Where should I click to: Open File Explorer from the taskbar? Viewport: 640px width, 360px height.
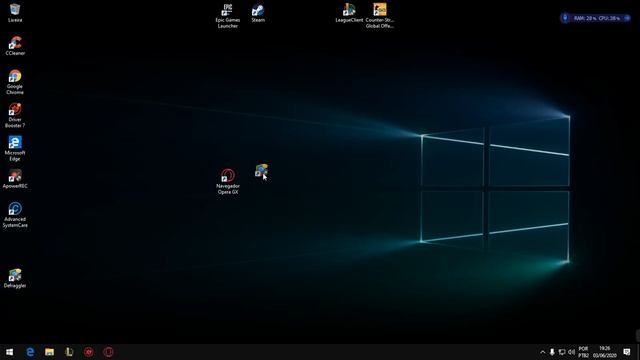click(x=49, y=352)
